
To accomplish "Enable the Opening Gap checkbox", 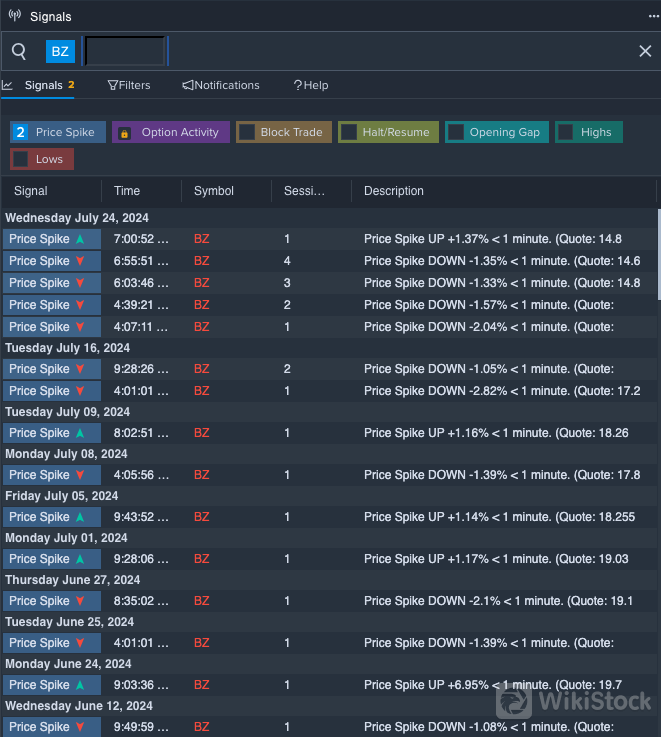I will (x=456, y=132).
